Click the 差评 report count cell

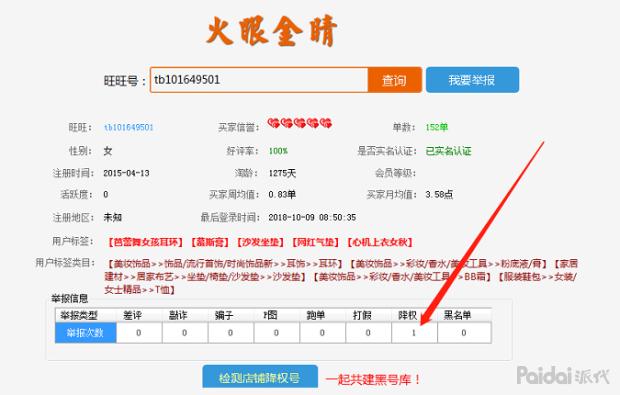[x=139, y=333]
